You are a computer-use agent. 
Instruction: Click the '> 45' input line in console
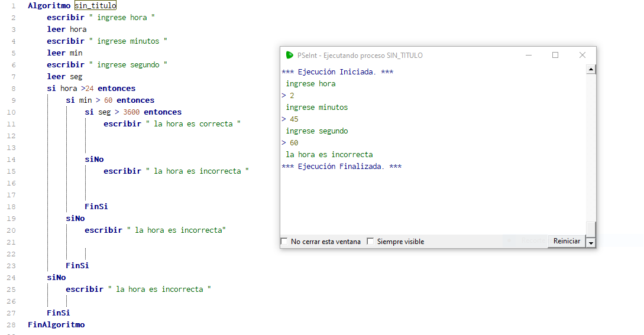click(290, 119)
